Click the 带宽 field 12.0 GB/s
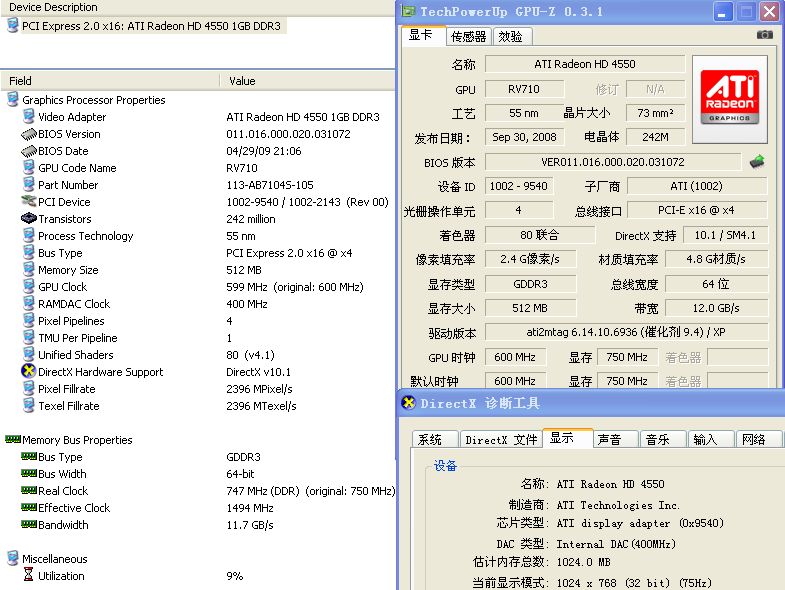This screenshot has width=785, height=590. [x=716, y=308]
